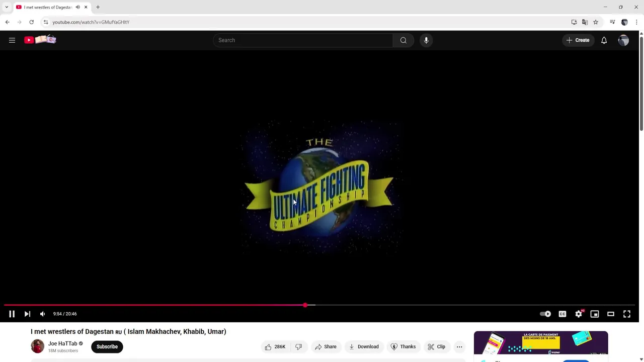Open a new browser tab
This screenshot has height=362, width=644.
tap(98, 7)
